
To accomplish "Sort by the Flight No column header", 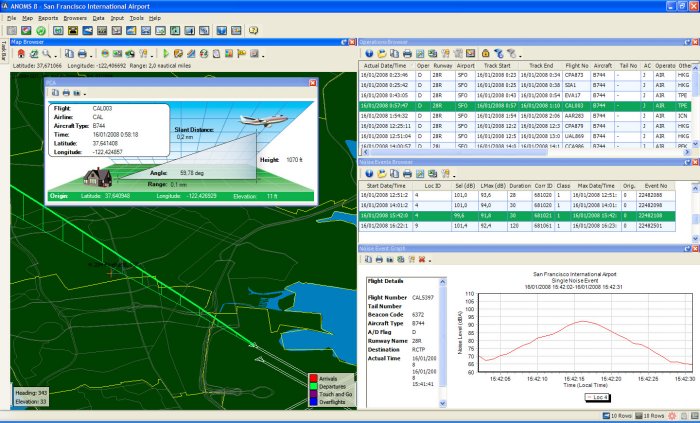I will click(576, 64).
